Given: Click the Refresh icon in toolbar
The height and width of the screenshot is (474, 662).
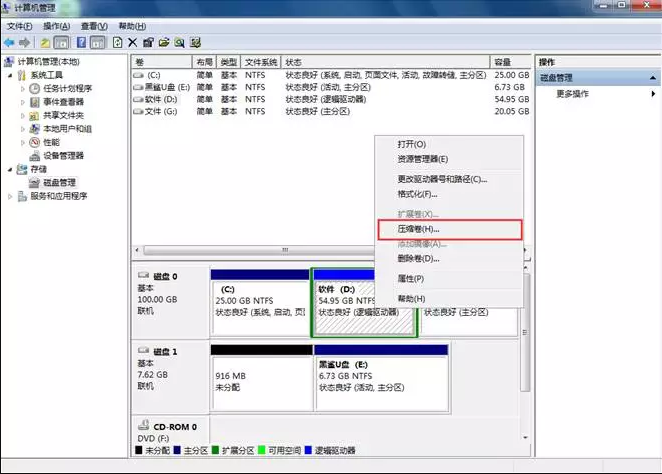Looking at the screenshot, I should tap(117, 43).
